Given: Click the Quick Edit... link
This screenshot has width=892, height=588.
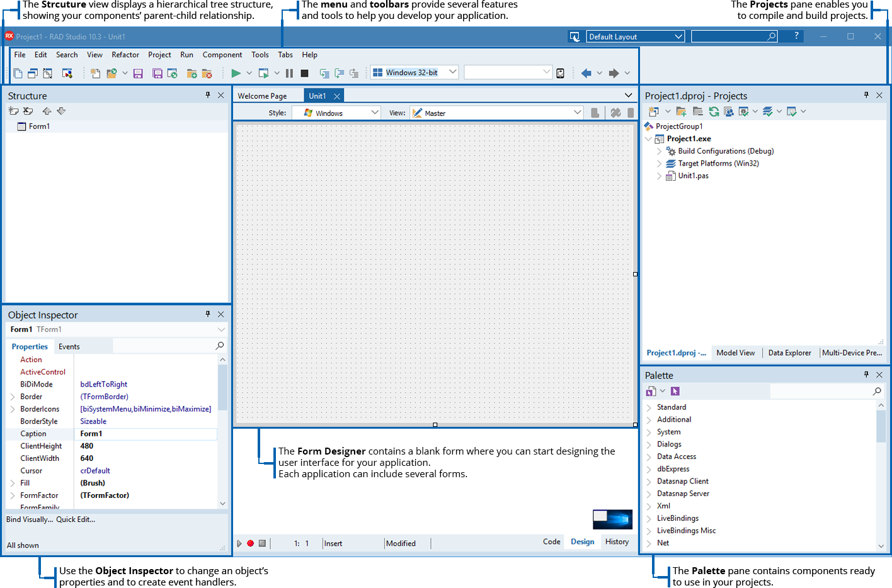Looking at the screenshot, I should pos(76,519).
